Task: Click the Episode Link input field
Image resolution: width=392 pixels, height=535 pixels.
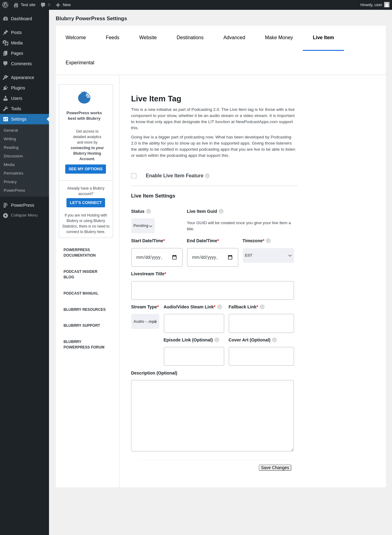Action: (194, 356)
